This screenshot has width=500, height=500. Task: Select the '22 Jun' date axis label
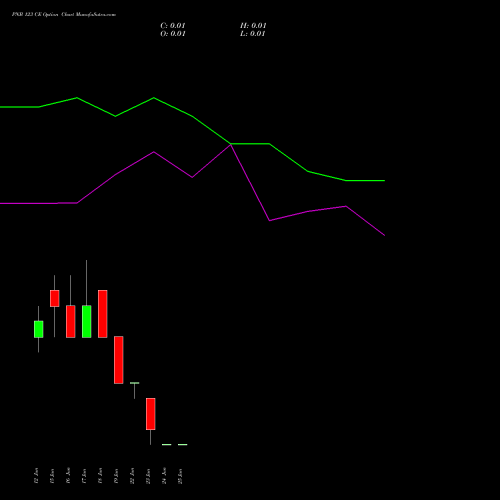click(x=132, y=476)
